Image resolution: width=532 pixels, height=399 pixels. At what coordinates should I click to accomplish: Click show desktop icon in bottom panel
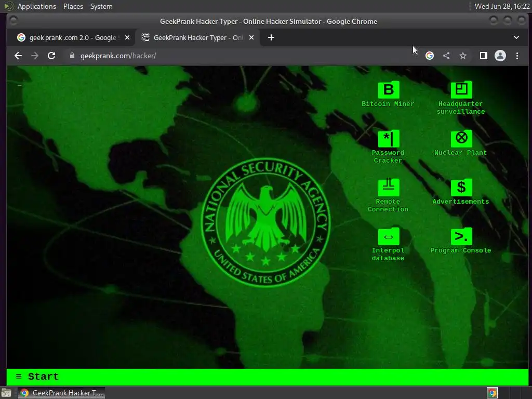(6, 393)
